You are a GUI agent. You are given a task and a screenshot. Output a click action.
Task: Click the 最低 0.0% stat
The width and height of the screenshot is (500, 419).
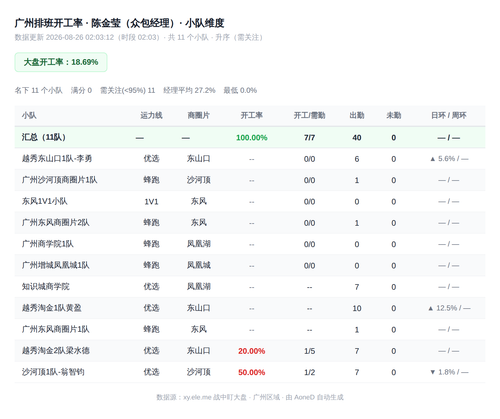240,90
